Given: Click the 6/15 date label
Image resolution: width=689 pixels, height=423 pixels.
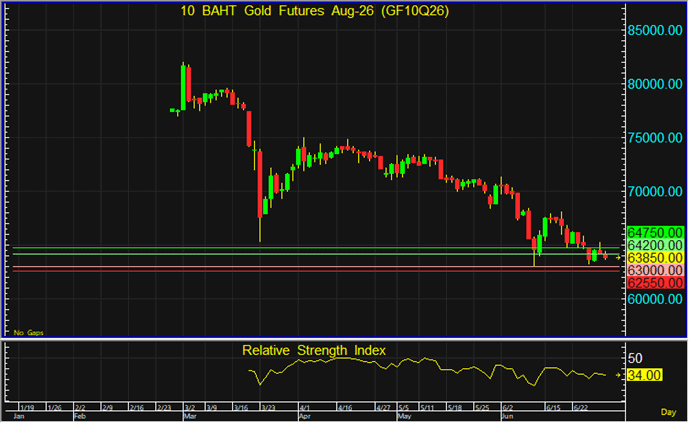Looking at the screenshot, I should [x=553, y=408].
